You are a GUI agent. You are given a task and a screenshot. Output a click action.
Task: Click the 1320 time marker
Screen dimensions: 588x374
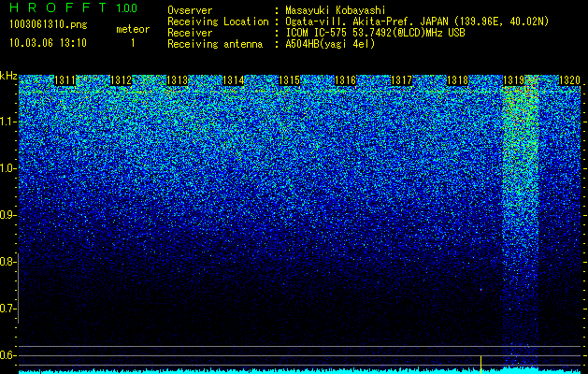tap(569, 80)
